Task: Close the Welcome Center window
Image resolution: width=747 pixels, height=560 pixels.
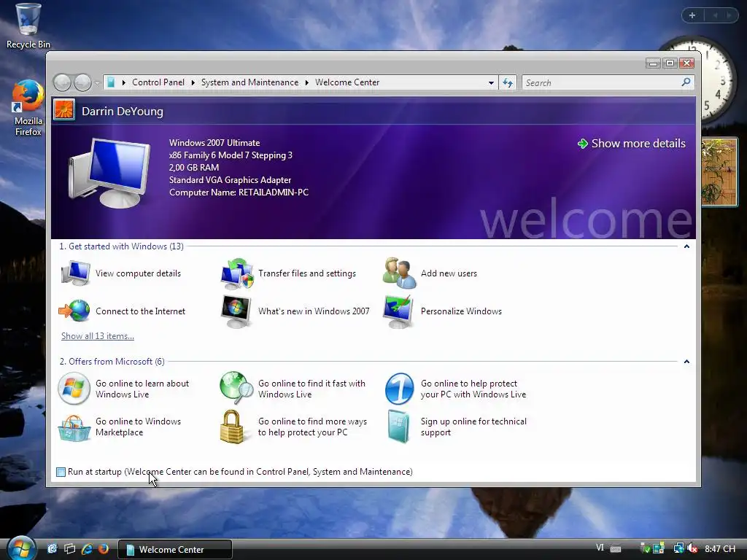Action: point(687,63)
